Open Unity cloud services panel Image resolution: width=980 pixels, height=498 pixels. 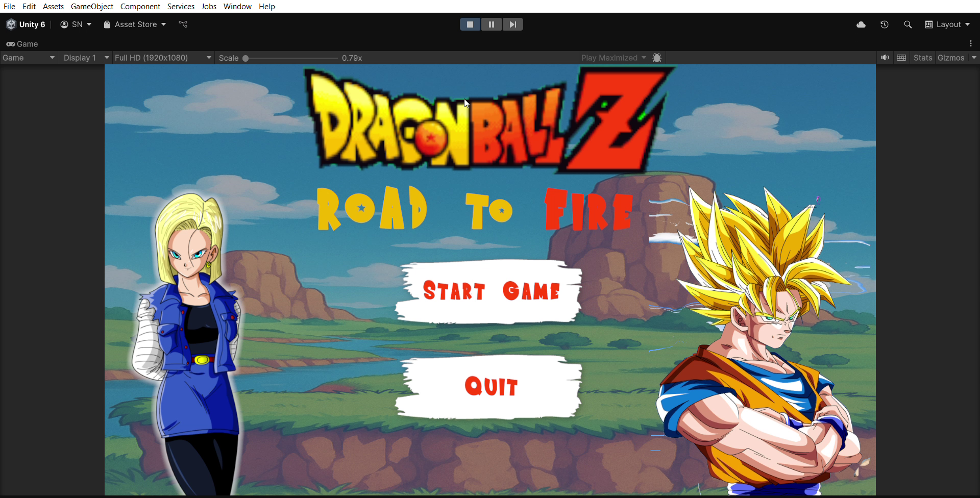[861, 24]
